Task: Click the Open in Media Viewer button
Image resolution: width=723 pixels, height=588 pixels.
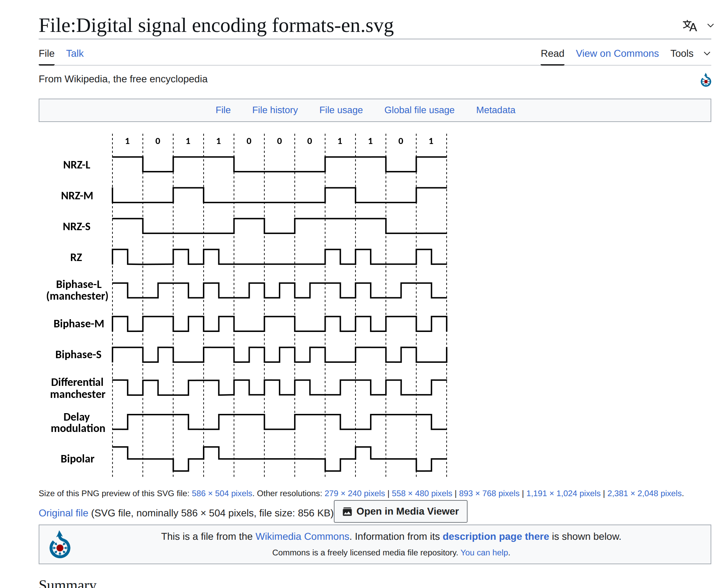Action: pos(401,511)
